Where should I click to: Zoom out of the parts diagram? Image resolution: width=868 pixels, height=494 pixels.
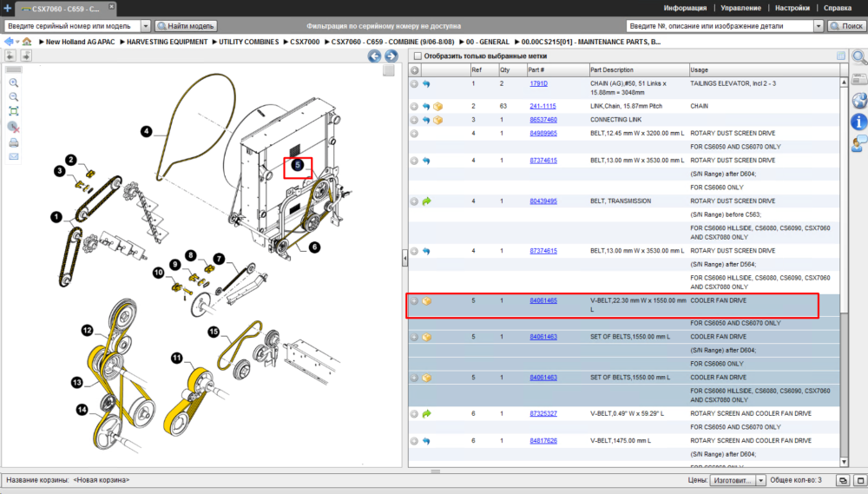pos(14,97)
